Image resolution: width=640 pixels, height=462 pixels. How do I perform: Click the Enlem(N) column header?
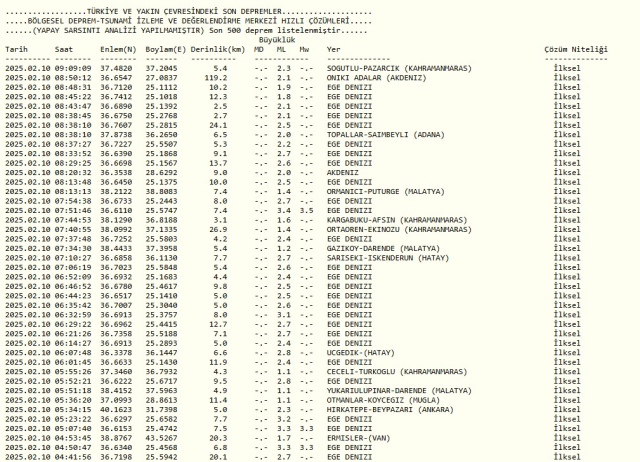(116, 48)
